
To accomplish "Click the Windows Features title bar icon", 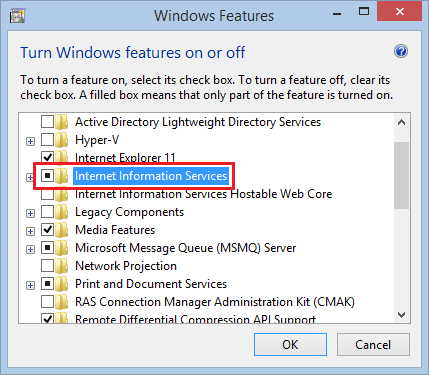I will [x=17, y=16].
